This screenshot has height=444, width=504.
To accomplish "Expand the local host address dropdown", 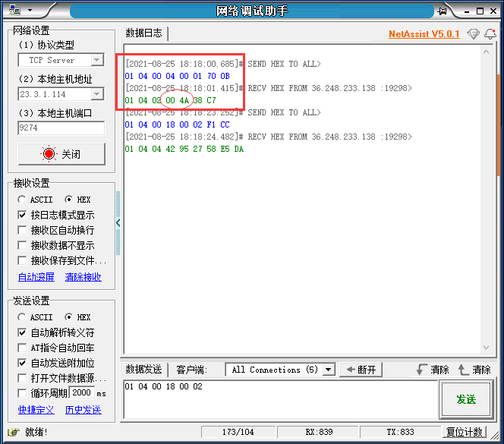I will [x=97, y=94].
